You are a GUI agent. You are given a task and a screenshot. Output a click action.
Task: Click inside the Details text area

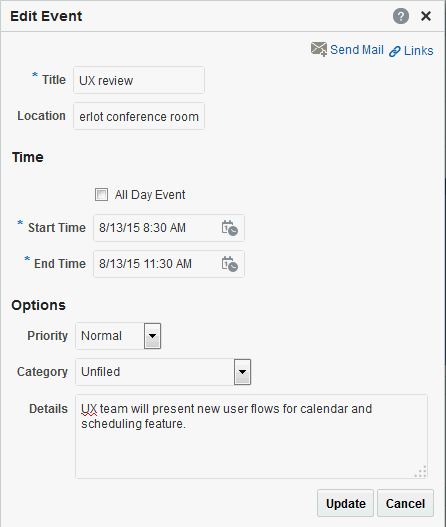point(251,437)
